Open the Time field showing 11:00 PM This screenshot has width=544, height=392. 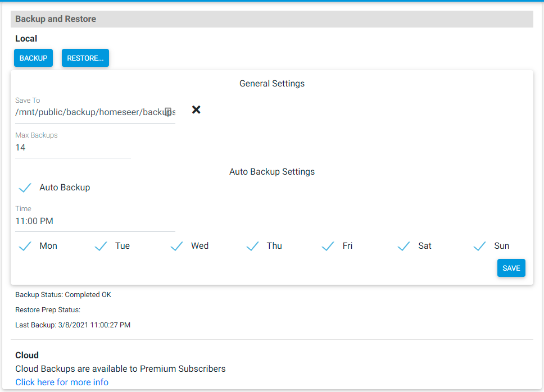[95, 221]
